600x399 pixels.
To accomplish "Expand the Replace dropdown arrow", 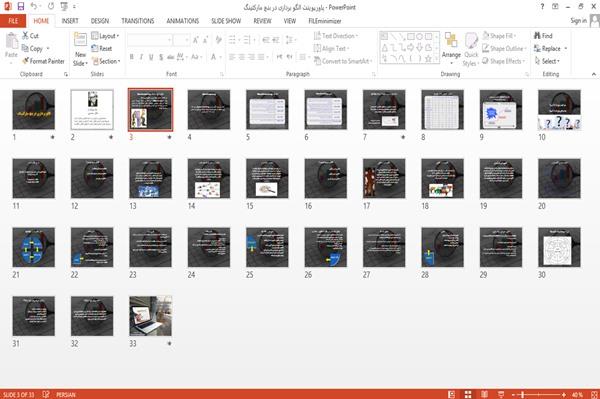I will (x=566, y=49).
